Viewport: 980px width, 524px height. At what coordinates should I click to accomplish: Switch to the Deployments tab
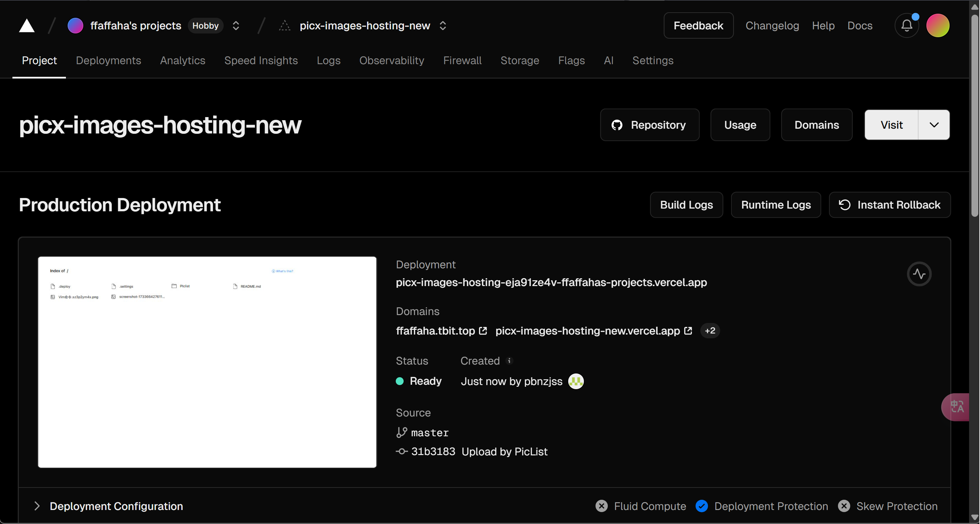click(108, 60)
